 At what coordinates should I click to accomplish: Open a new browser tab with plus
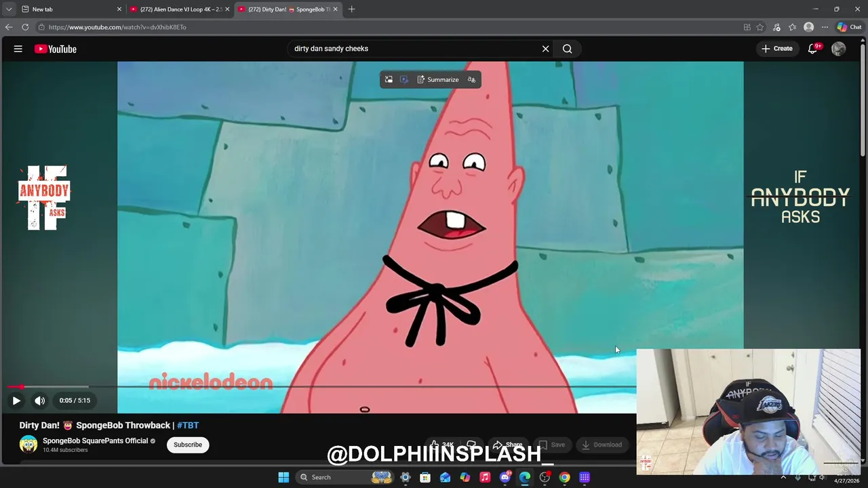351,9
